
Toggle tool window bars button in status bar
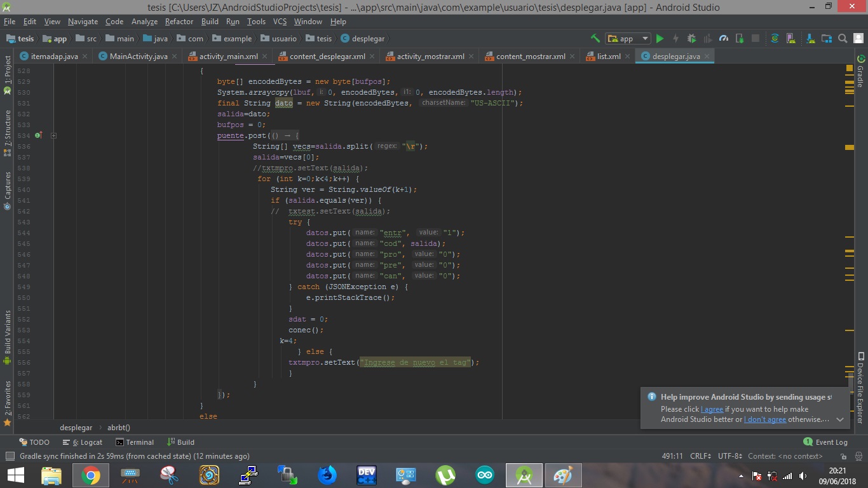coord(10,456)
